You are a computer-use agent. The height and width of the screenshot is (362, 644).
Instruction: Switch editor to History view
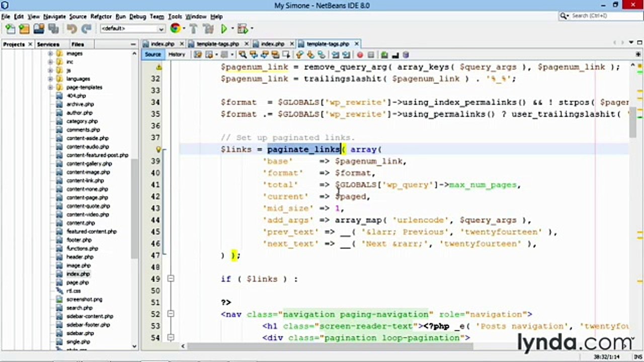tap(177, 54)
